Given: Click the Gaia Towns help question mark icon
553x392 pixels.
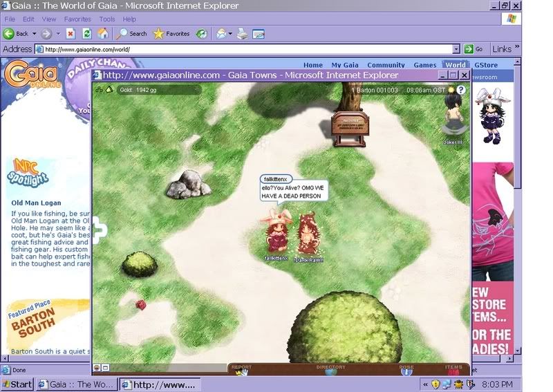Looking at the screenshot, I should tap(460, 90).
